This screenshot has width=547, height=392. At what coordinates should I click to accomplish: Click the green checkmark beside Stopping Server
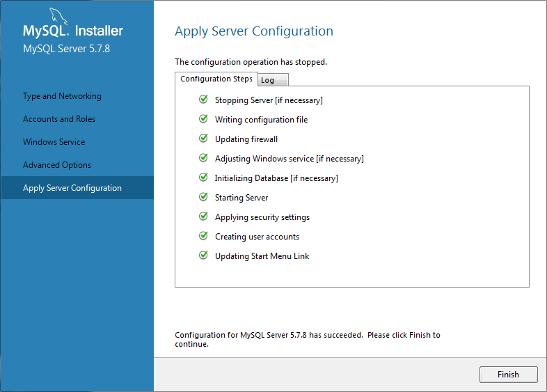pyautogui.click(x=203, y=100)
